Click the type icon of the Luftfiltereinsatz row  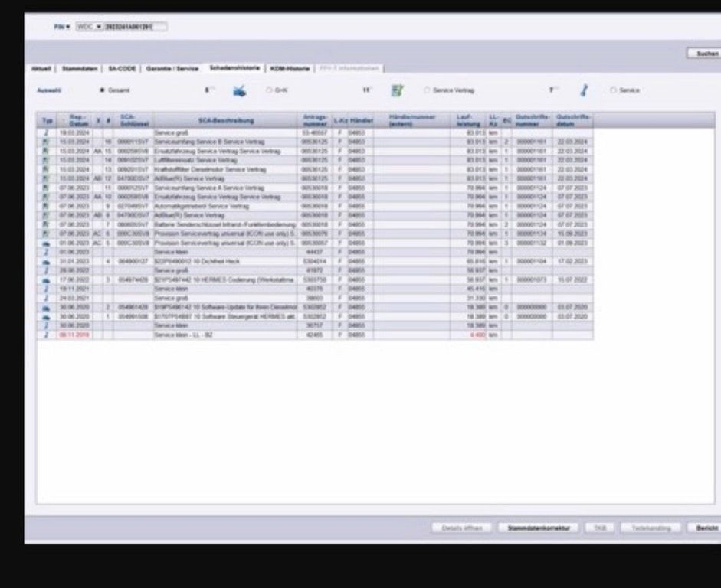pos(47,160)
